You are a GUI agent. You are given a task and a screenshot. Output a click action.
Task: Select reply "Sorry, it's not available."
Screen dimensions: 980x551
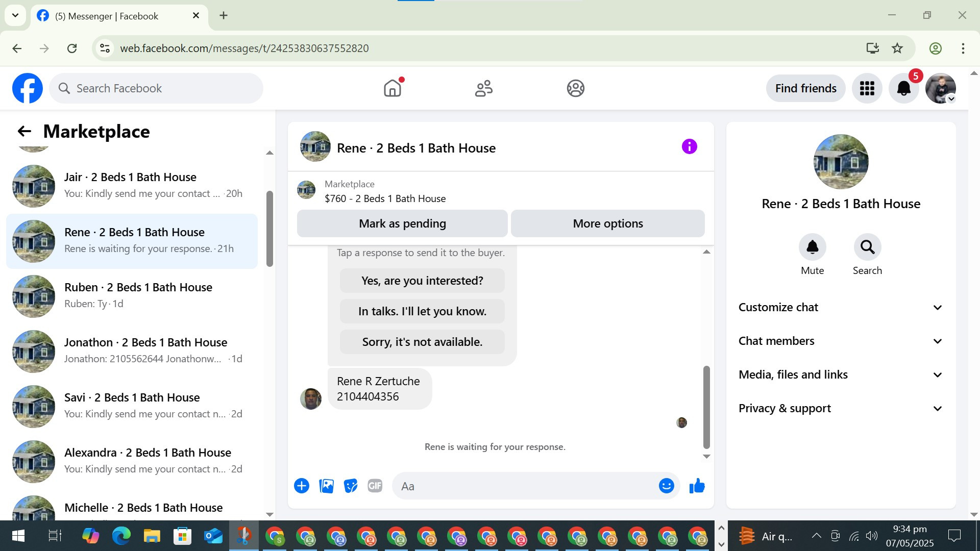click(422, 342)
